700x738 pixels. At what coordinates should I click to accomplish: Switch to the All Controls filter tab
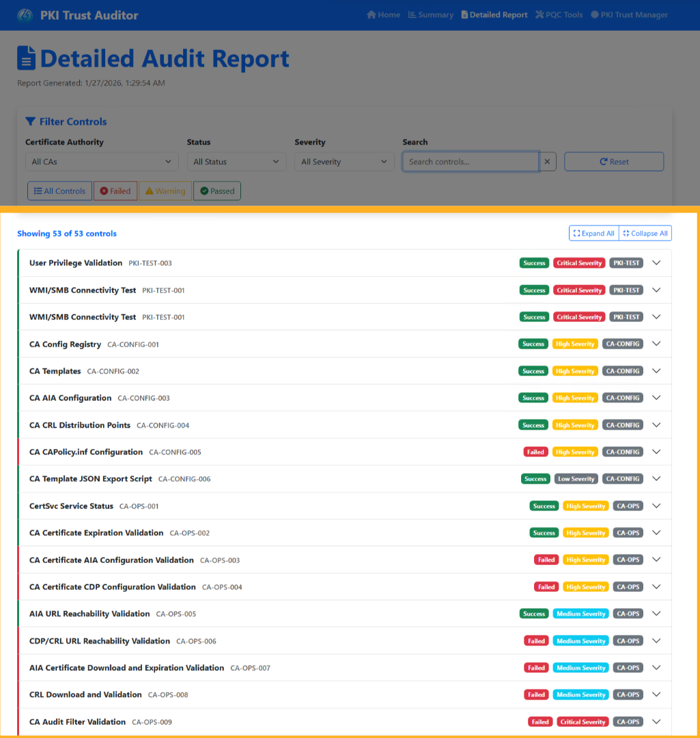coord(59,191)
